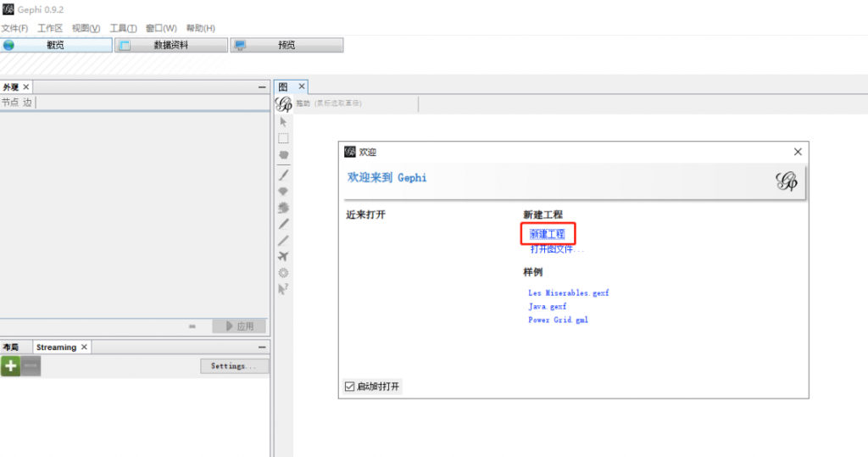Open the 工作区 menu
The image size is (868, 457).
tap(50, 28)
